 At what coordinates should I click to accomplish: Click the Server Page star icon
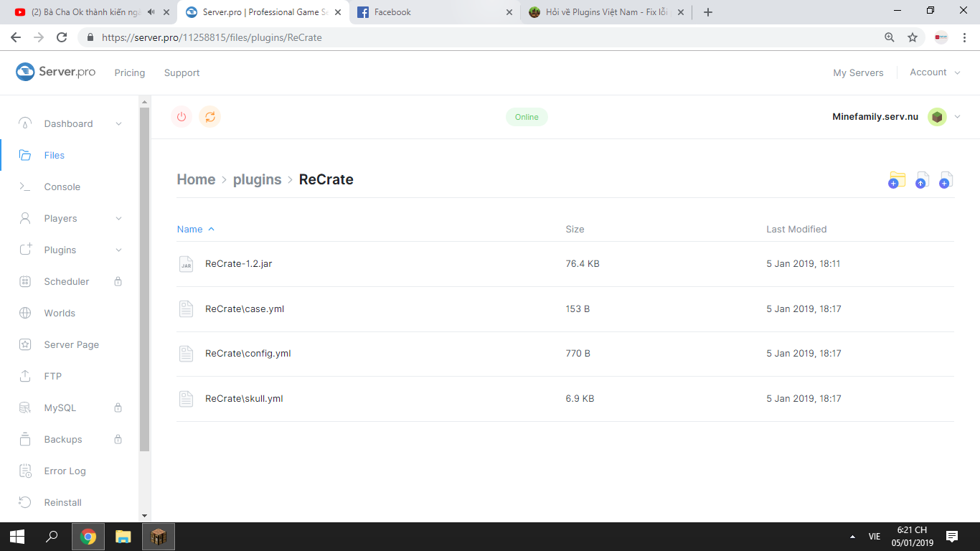25,344
